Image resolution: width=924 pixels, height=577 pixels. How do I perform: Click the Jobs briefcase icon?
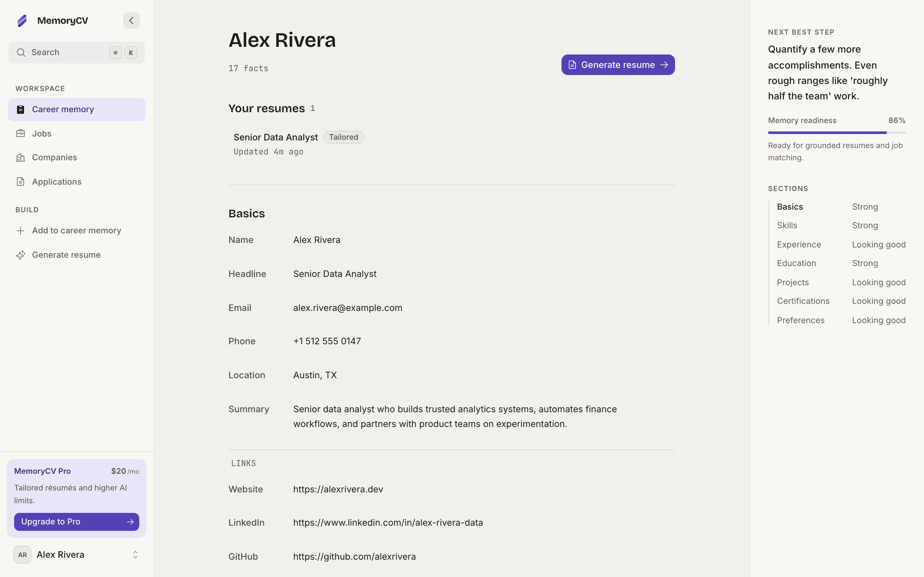point(21,134)
